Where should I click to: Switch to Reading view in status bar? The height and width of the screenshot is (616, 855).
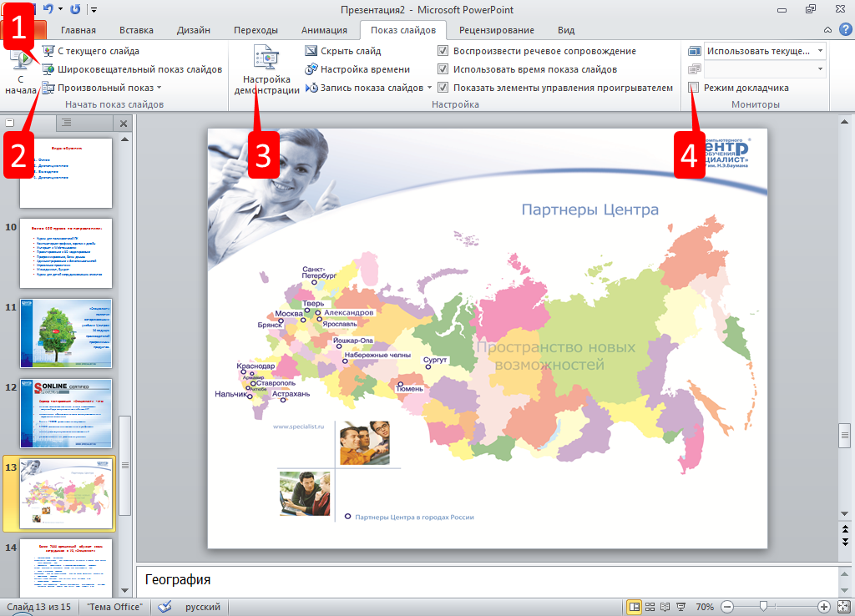665,607
